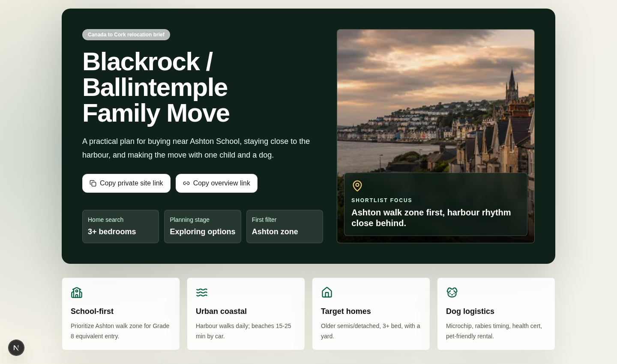Image resolution: width=617 pixels, height=364 pixels.
Task: Click the copy icon beside private site link
Action: coord(93,183)
